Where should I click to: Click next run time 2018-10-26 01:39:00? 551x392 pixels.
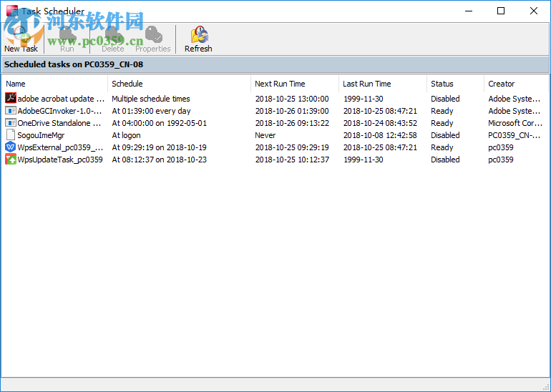[292, 111]
